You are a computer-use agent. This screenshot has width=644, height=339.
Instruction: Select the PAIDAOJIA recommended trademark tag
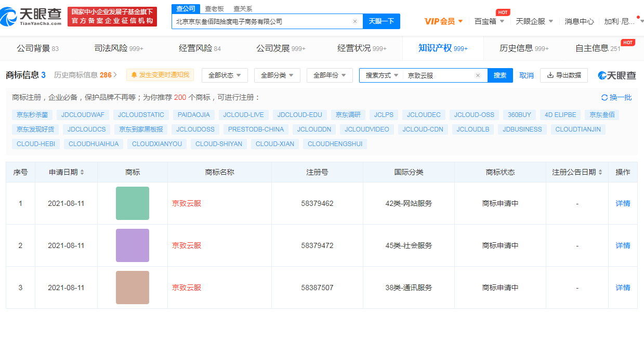[x=194, y=115]
